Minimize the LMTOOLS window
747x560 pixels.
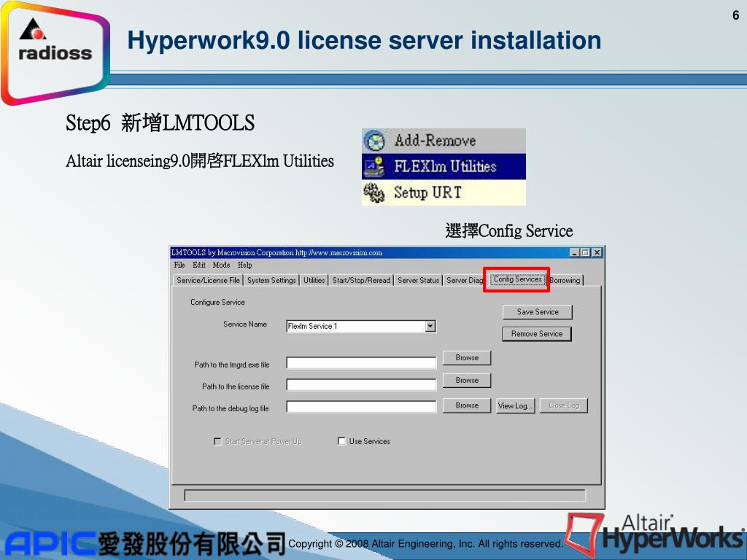[x=575, y=253]
